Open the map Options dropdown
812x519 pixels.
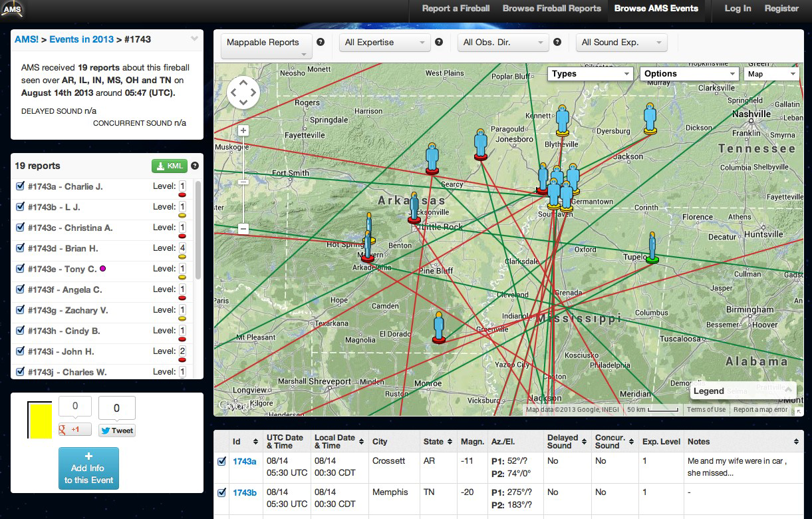click(689, 74)
